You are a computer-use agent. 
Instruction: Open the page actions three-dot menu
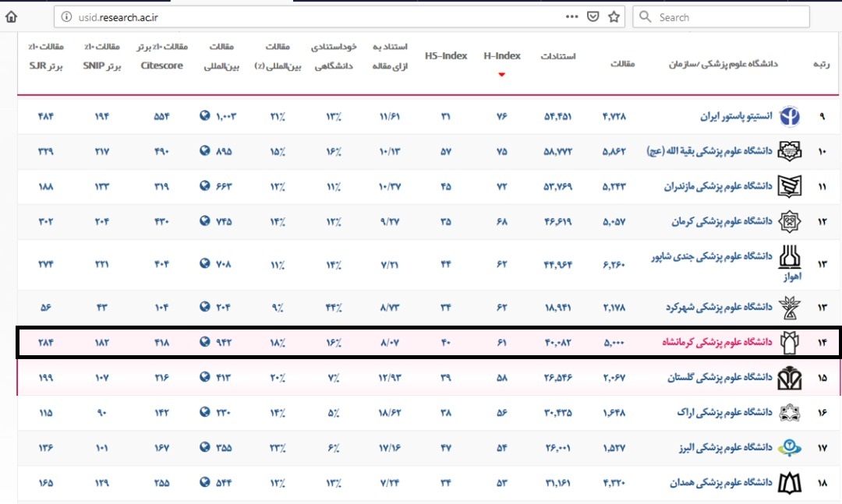point(571,16)
